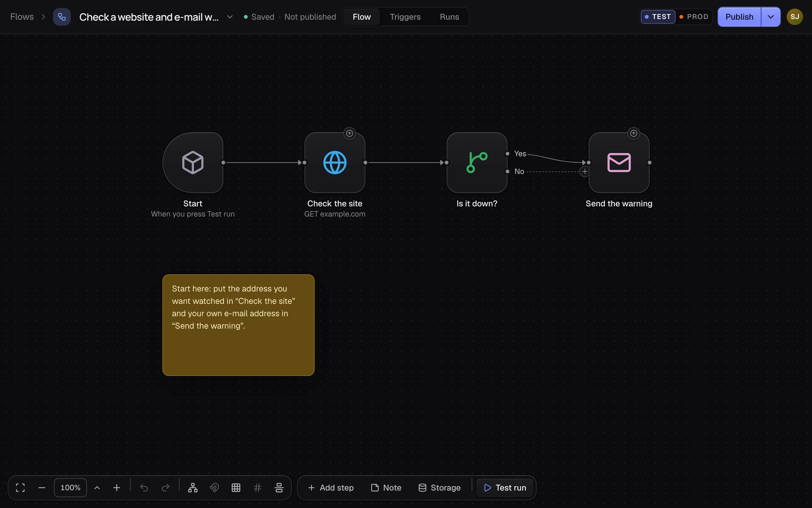Select the Is it down? branch node

(x=477, y=163)
